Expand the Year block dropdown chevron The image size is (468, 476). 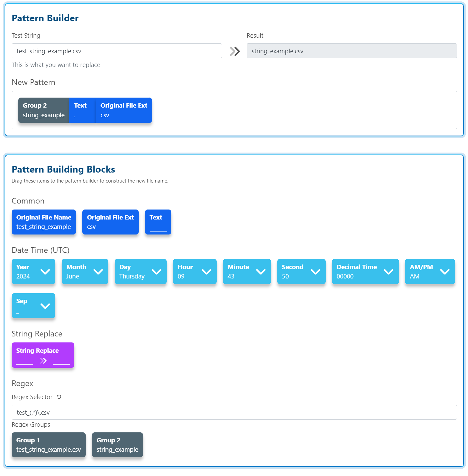[45, 272]
